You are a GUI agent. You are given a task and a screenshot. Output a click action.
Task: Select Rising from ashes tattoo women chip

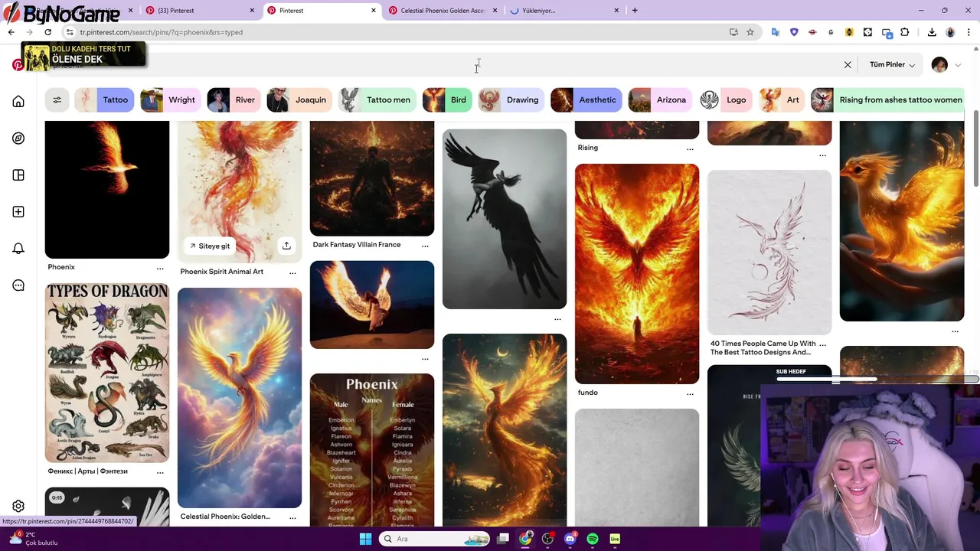coord(888,99)
